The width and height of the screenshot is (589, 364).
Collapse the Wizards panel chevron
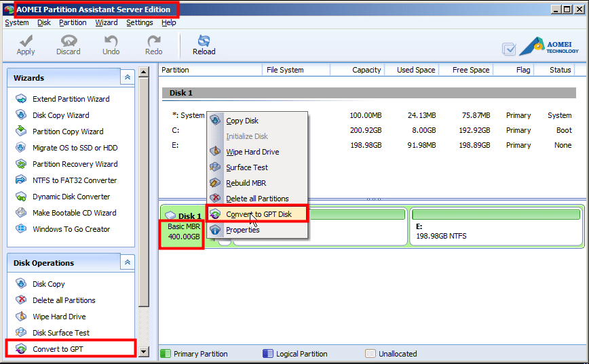[x=128, y=77]
